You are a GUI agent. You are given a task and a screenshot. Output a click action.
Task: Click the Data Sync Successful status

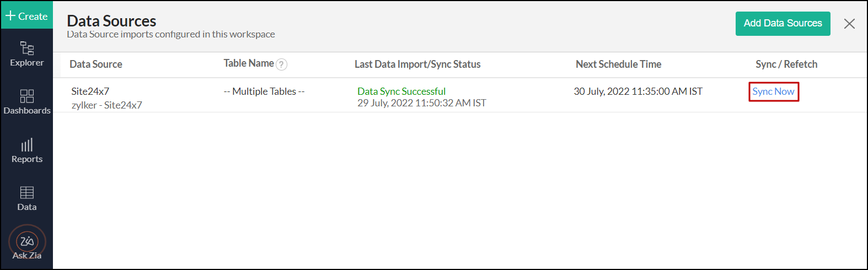[x=401, y=91]
